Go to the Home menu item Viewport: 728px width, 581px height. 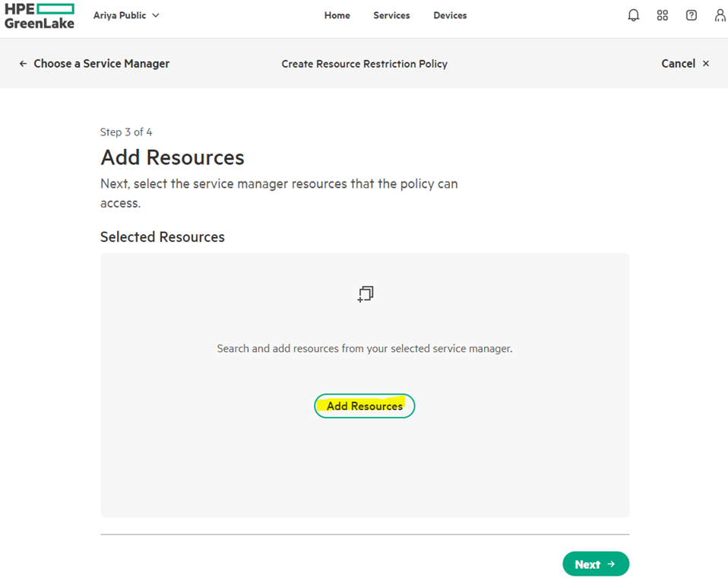coord(337,15)
